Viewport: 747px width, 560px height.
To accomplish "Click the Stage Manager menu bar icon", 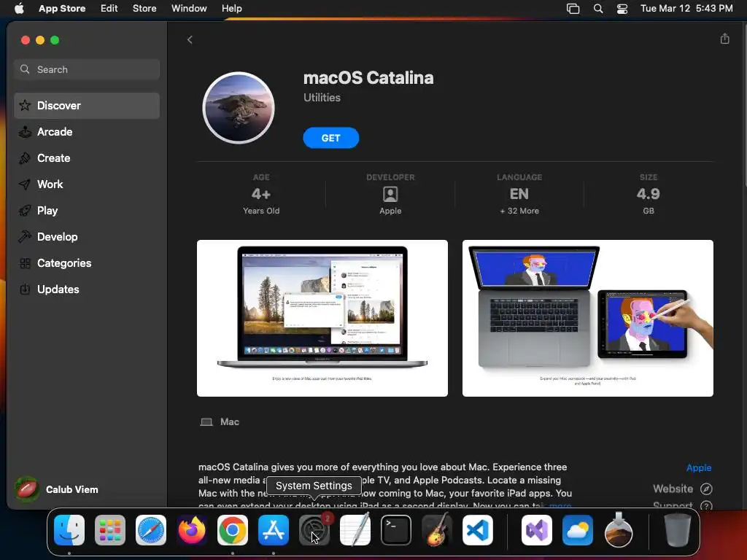I will coord(573,8).
